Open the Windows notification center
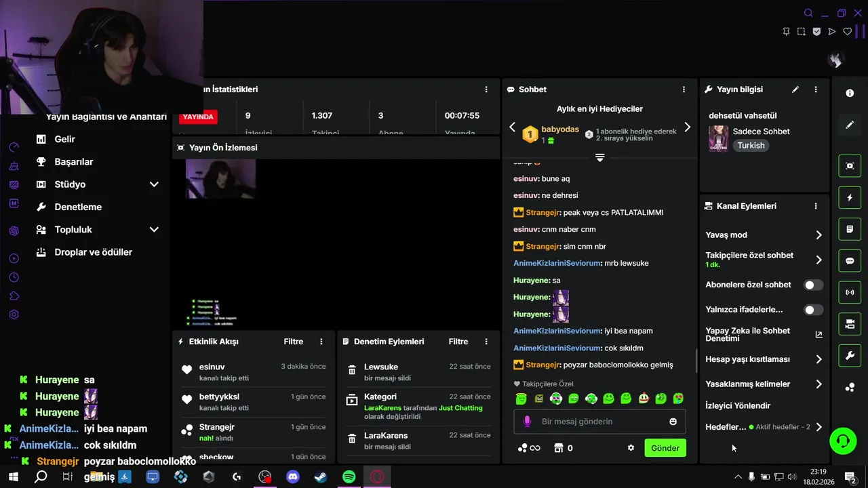Screen dimensions: 868x488 [850, 477]
